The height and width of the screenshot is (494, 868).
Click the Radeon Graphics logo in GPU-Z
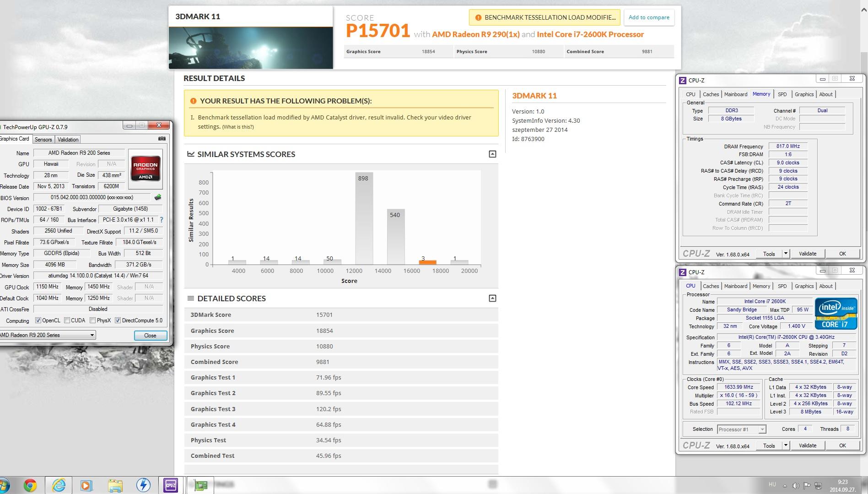click(x=146, y=169)
